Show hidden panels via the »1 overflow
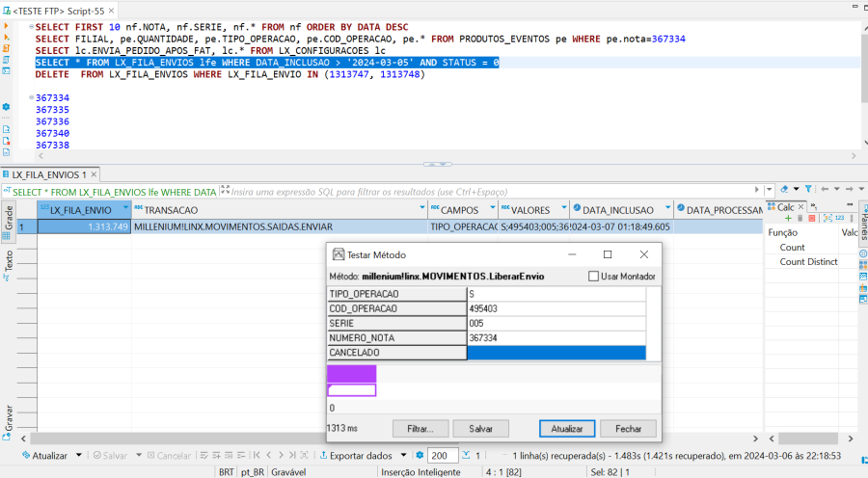This screenshot has height=478, width=868. [813, 206]
